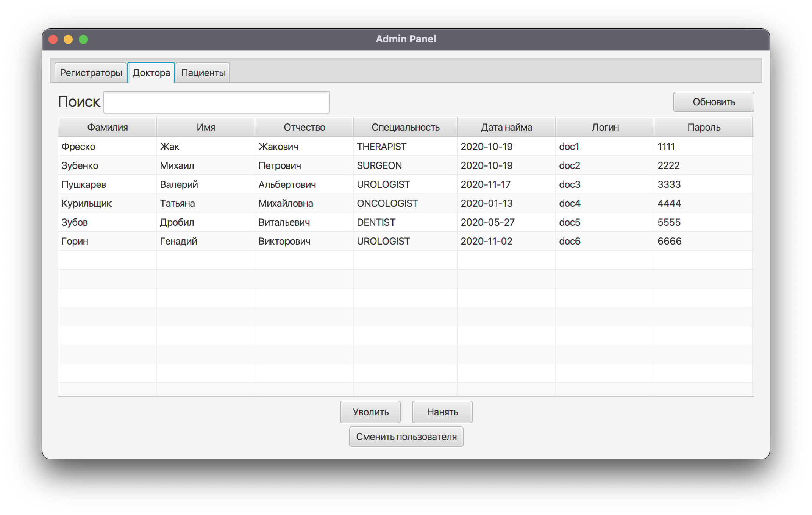The image size is (812, 515).
Task: Click the THERAPIST specialty cell
Action: pos(405,147)
